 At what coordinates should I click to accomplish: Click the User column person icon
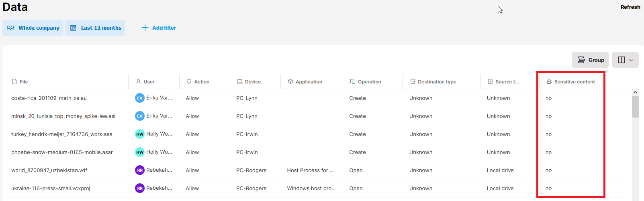[x=139, y=82]
